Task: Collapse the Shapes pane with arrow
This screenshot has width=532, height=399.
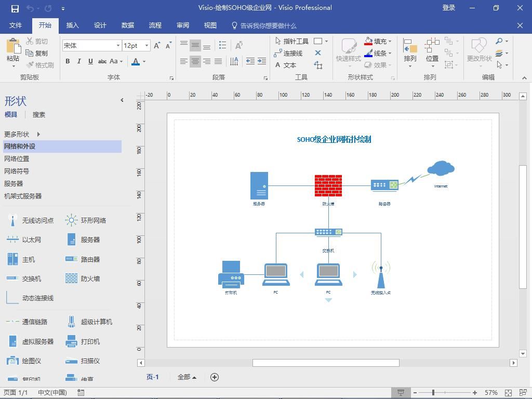Action: click(x=122, y=100)
